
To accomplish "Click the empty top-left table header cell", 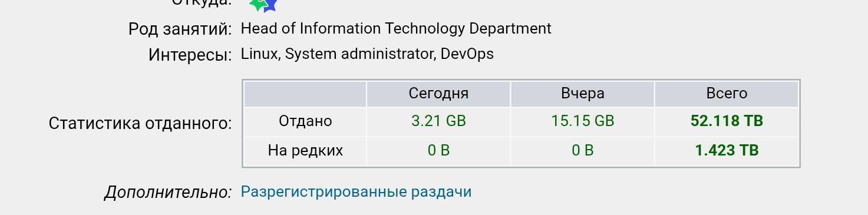I will [x=305, y=94].
